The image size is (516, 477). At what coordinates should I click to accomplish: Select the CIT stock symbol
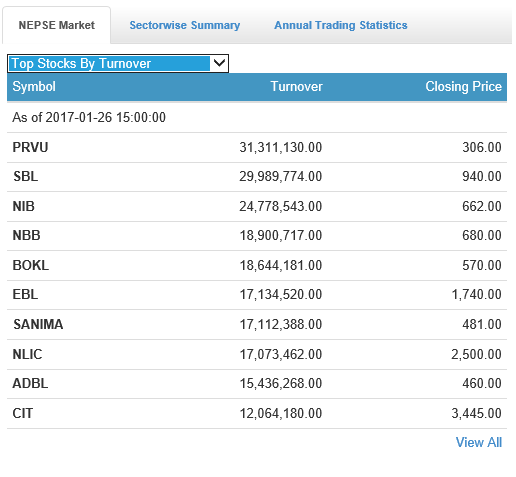click(23, 413)
